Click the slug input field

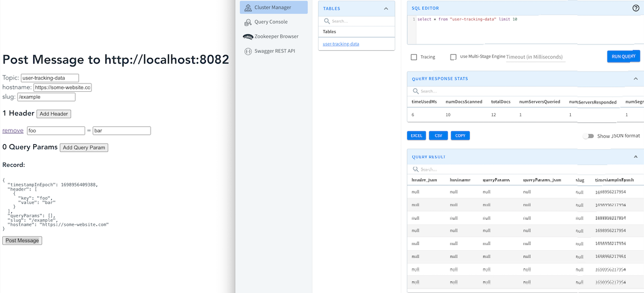tap(46, 97)
